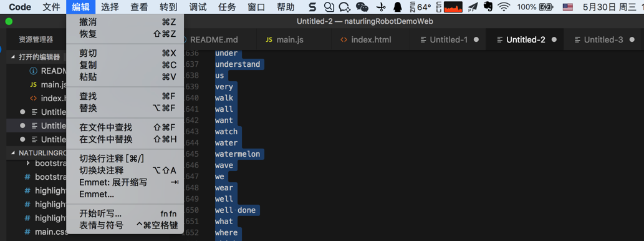This screenshot has height=241, width=644.
Task: Open the 帮助 menu
Action: point(286,7)
